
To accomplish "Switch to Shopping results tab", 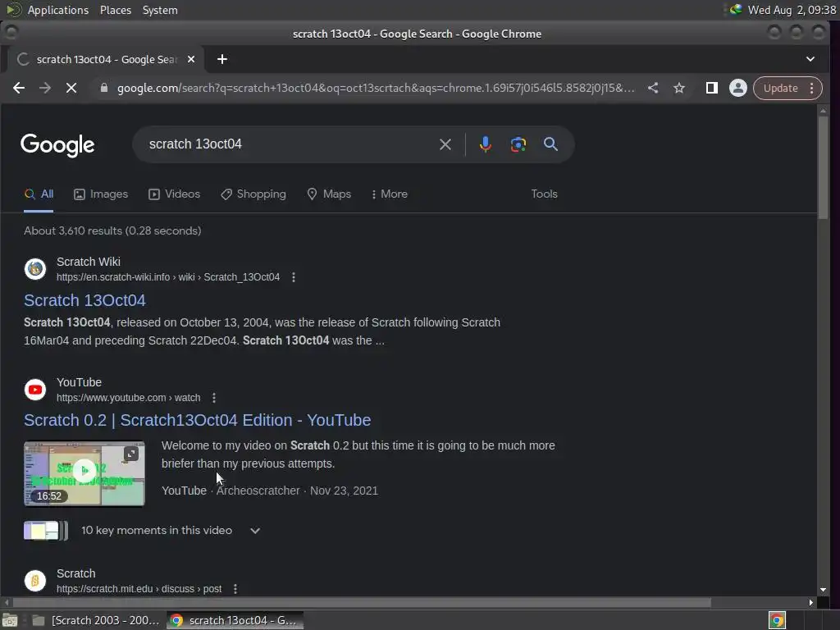I will coord(253,194).
